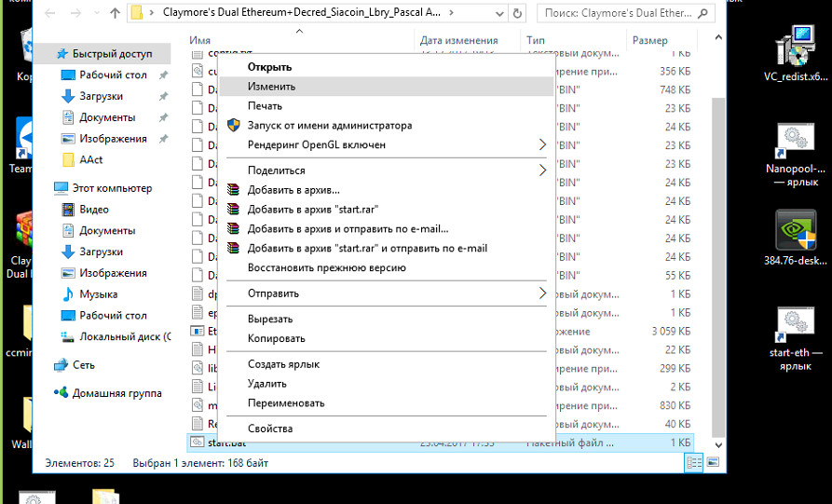Unpin Рабочий стол using its pin icon

(163, 75)
